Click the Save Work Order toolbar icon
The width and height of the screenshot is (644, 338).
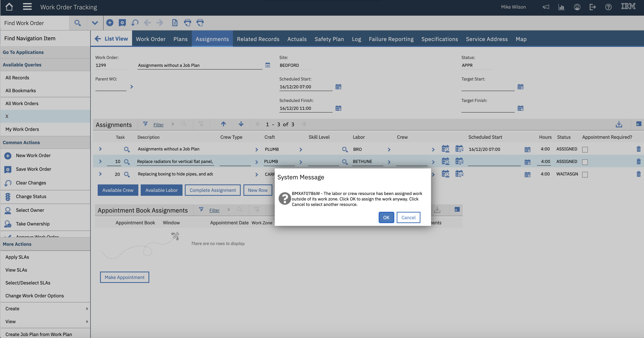point(122,23)
